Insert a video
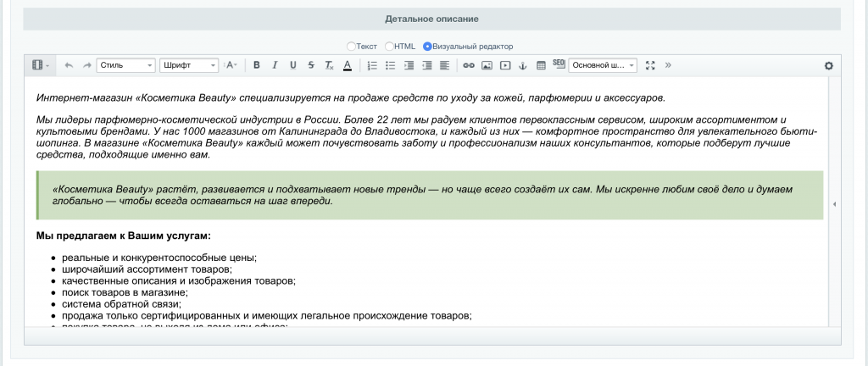 coord(505,65)
